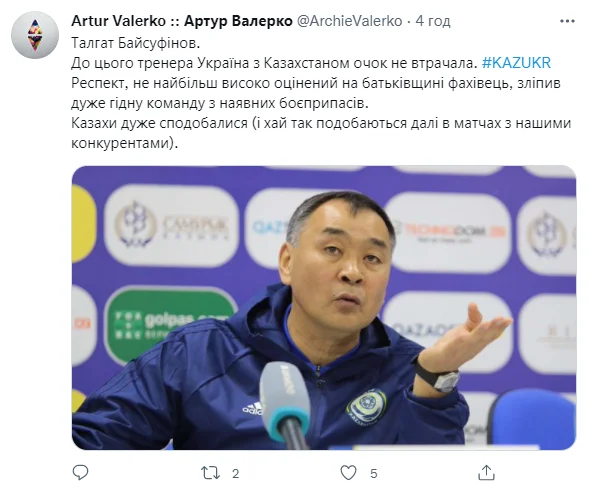This screenshot has width=592, height=493.
Task: Click the green golpas logo in photo
Action: [x=170, y=324]
